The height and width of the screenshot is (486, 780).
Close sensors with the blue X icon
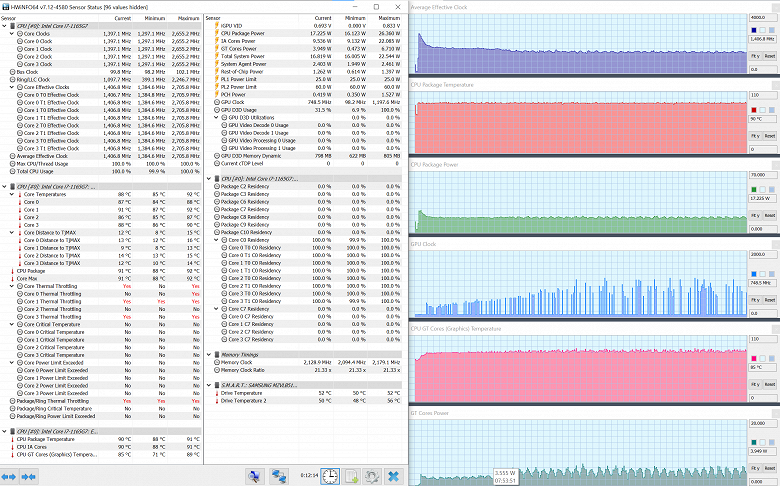[x=393, y=477]
